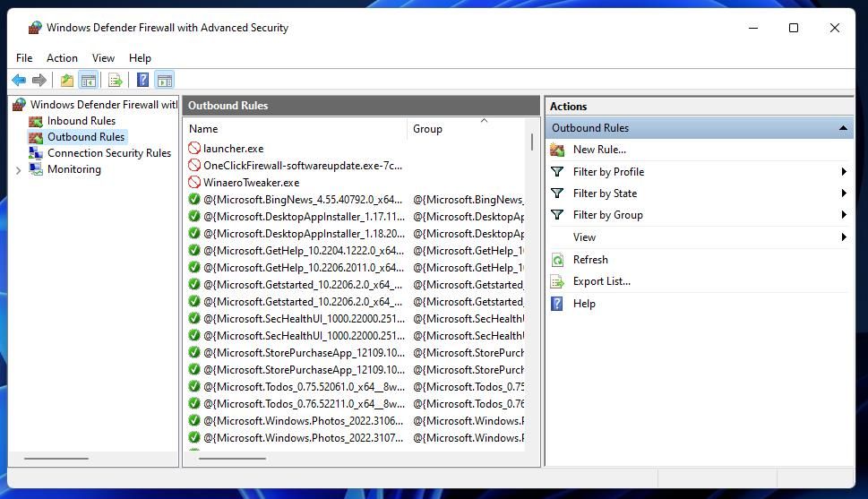Click the blocked icon beside WinaeroTweaker.exe
Screen dimensions: 868x499
tap(194, 182)
